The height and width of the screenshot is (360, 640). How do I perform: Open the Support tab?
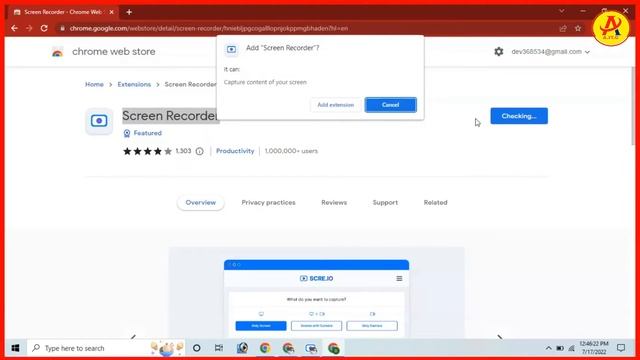(x=385, y=202)
